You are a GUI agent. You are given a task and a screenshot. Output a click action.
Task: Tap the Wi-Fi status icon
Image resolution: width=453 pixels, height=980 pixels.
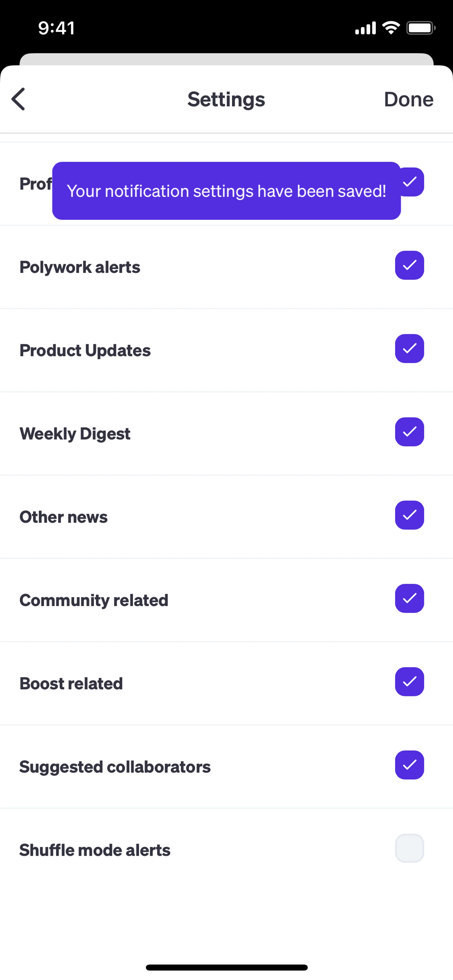click(x=391, y=28)
